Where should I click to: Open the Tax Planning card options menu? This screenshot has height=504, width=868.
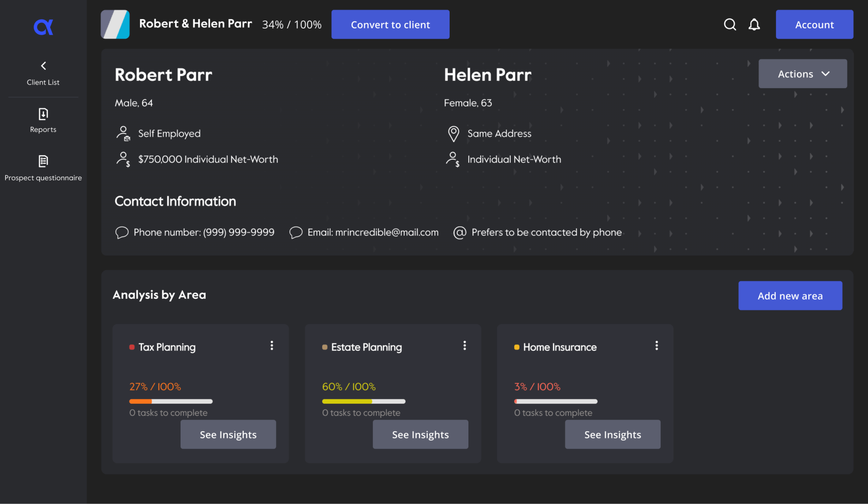point(272,345)
